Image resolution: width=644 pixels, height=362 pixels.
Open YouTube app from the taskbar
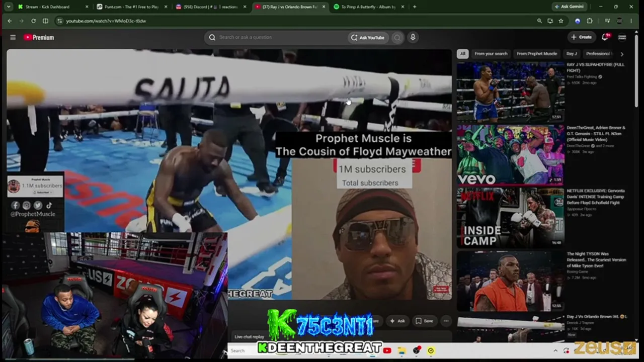387,350
